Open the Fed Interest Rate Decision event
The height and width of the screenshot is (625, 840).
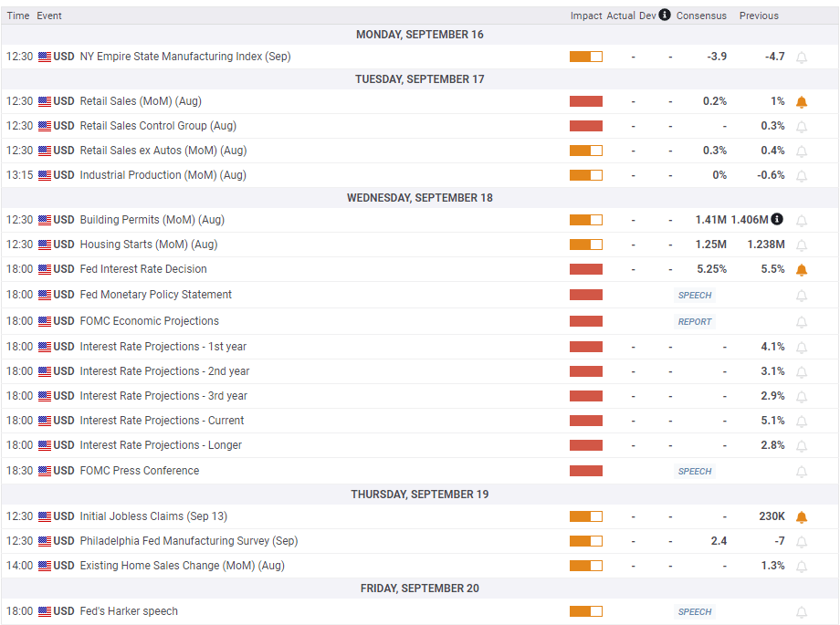(x=143, y=269)
